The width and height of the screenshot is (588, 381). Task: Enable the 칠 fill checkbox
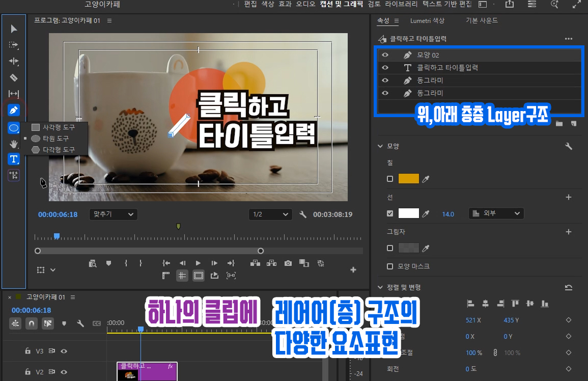[390, 179]
